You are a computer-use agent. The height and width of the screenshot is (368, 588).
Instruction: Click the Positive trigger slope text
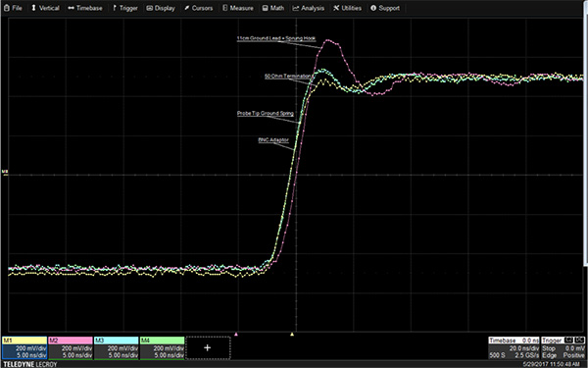(573, 355)
